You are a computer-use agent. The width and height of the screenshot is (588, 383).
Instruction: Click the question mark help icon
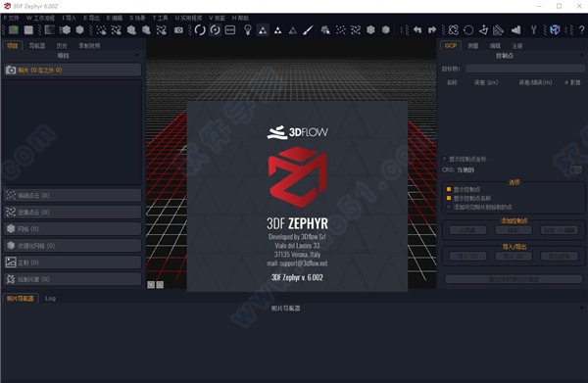(x=581, y=30)
